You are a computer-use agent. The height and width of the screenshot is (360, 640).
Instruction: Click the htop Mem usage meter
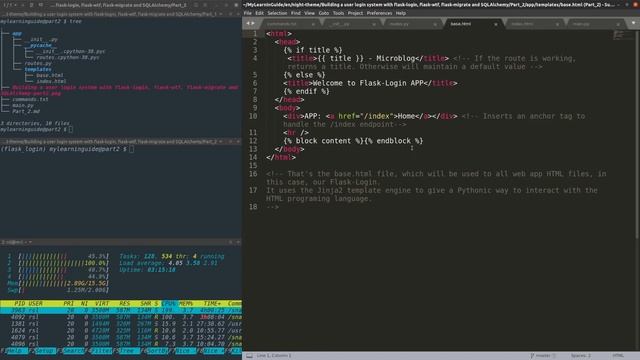point(58,283)
